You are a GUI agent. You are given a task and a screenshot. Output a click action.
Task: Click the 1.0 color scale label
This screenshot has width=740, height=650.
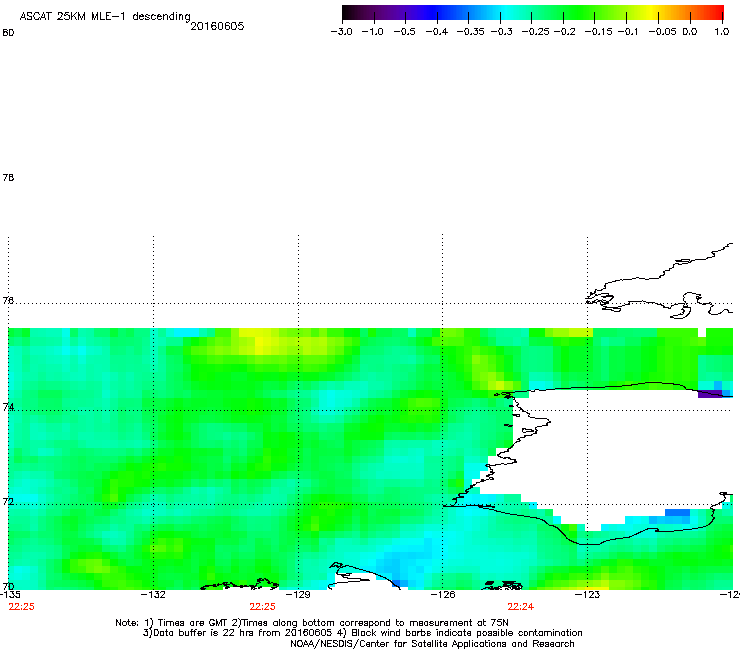(x=722, y=32)
